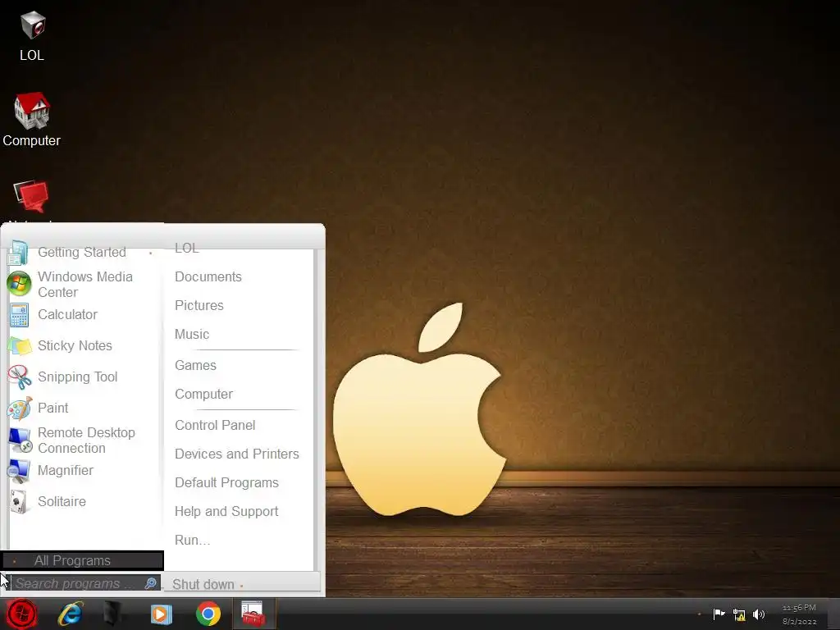Open Games from Start menu
The image size is (840, 630).
(195, 365)
